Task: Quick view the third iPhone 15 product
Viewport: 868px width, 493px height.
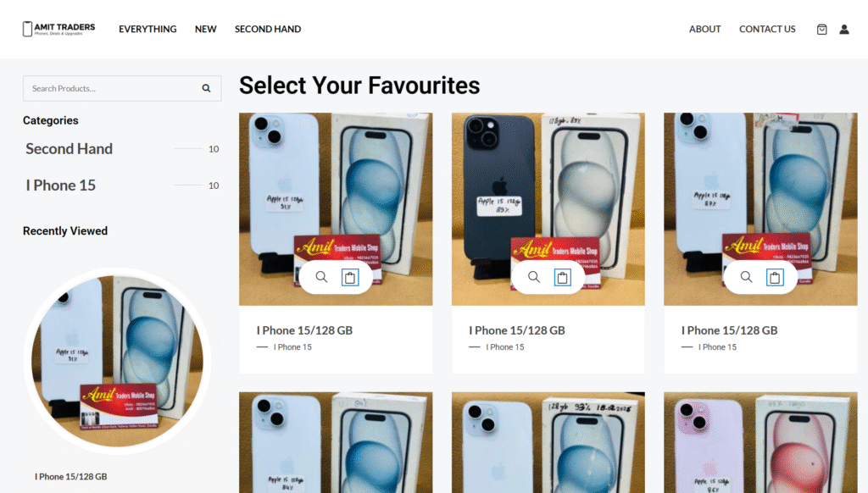Action: [746, 277]
